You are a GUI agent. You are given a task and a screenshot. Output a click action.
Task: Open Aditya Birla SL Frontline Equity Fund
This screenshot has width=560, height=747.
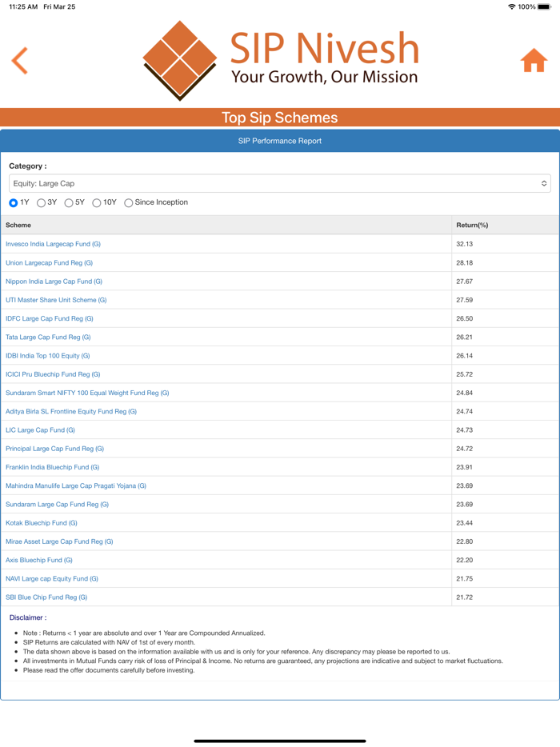click(71, 411)
